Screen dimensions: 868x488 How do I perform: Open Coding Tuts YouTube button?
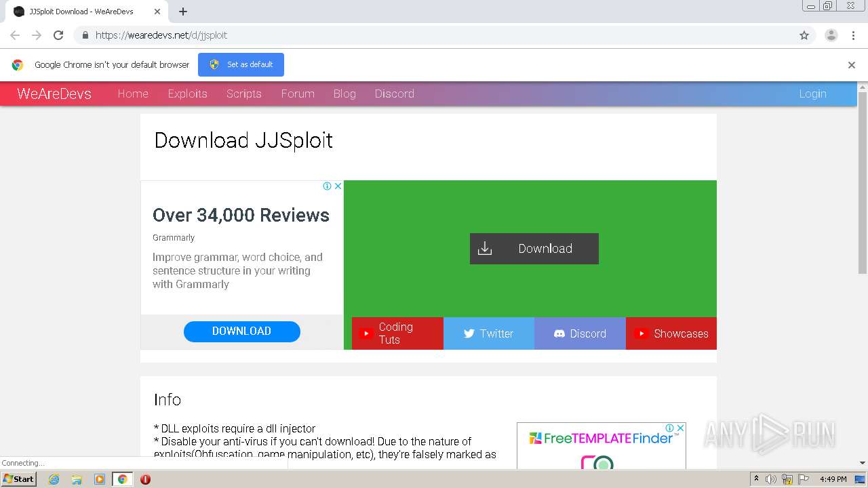tap(397, 333)
